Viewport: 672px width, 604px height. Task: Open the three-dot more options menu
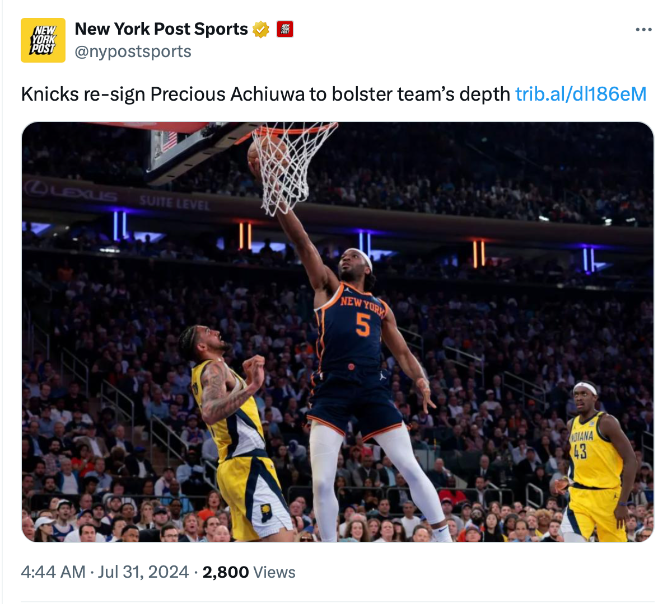[x=643, y=29]
